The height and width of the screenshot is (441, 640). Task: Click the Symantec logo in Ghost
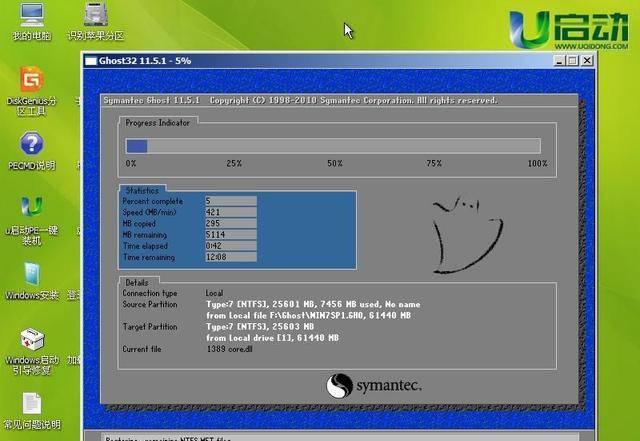(x=373, y=385)
